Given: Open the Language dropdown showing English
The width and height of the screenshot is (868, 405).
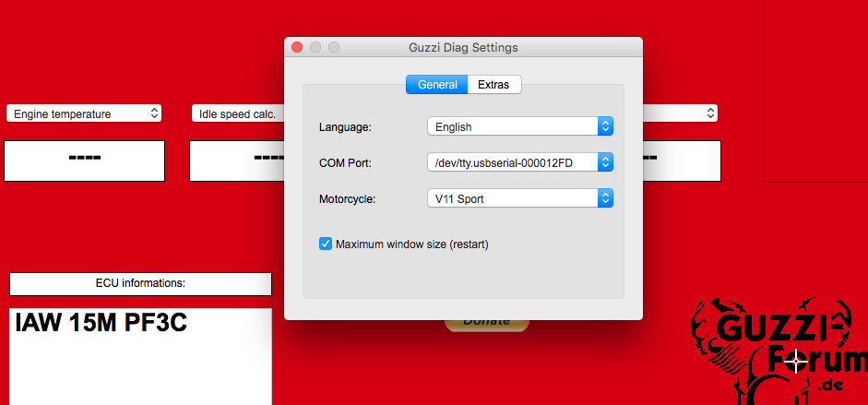Looking at the screenshot, I should [x=520, y=126].
